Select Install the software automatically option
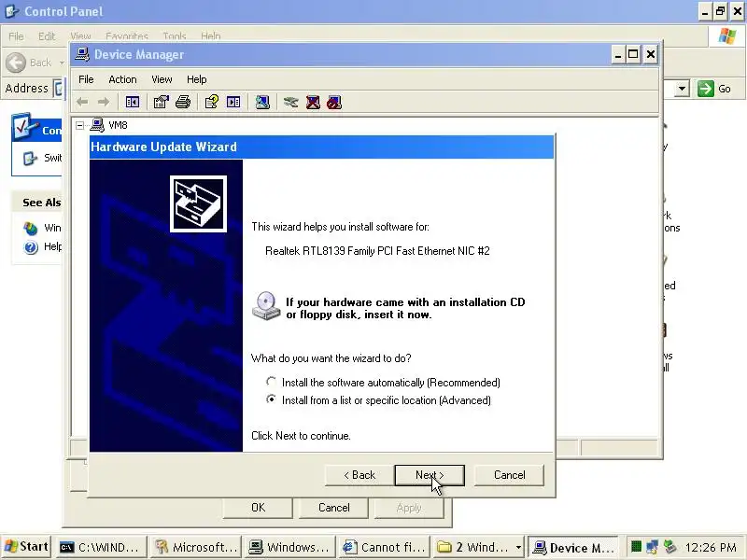Image resolution: width=747 pixels, height=560 pixels. pos(271,382)
